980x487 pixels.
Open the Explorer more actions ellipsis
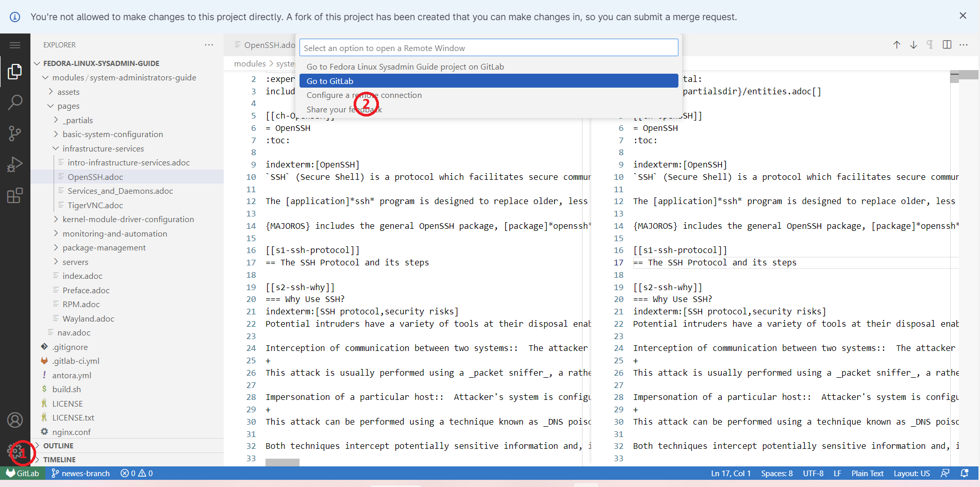[209, 45]
